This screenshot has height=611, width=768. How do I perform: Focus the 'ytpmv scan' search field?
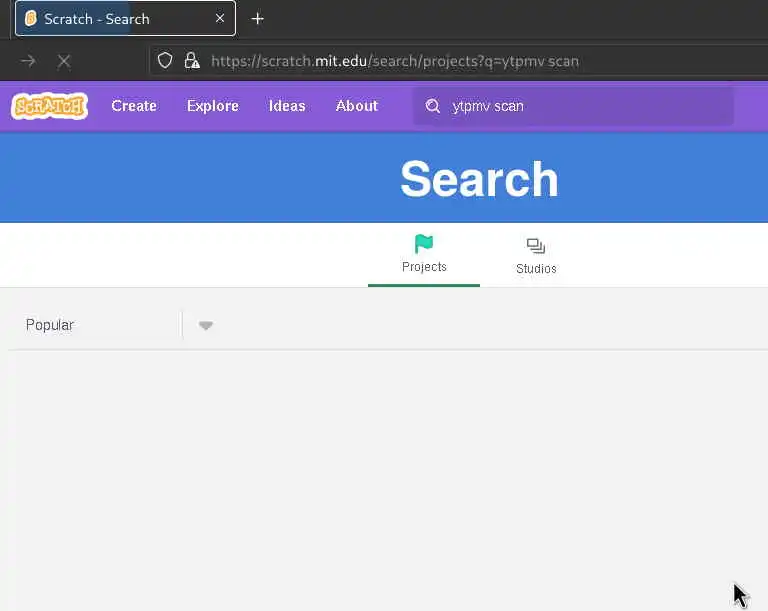(573, 106)
